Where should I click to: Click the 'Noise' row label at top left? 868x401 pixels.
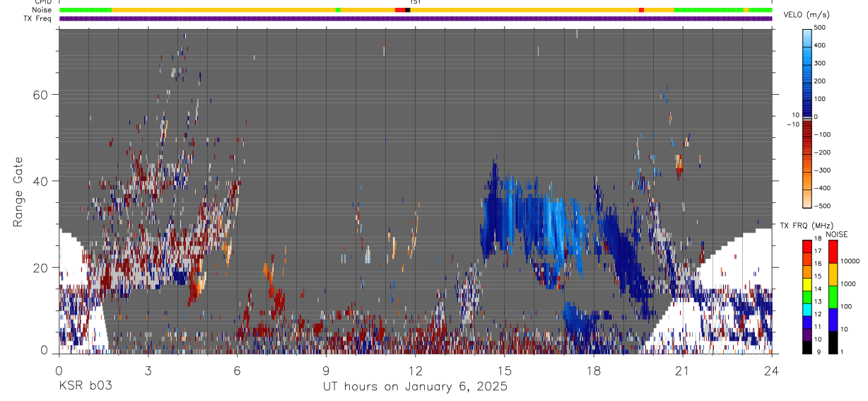pyautogui.click(x=42, y=10)
